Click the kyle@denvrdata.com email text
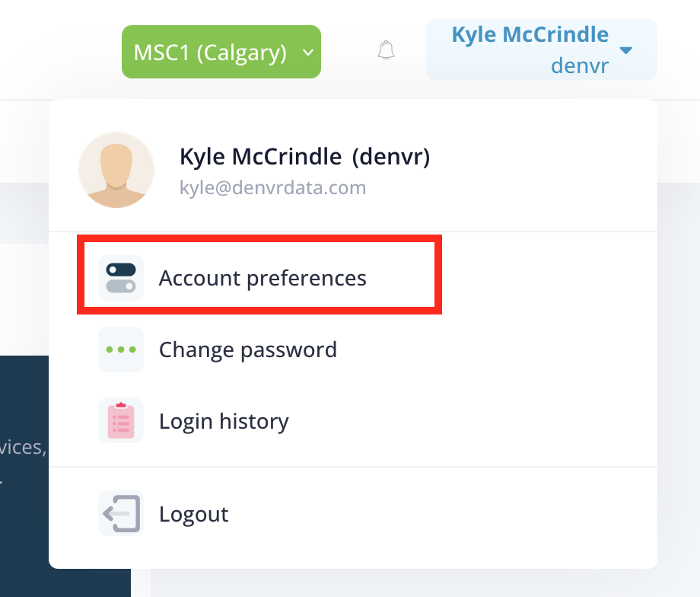Viewport: 700px width, 597px height. click(272, 187)
